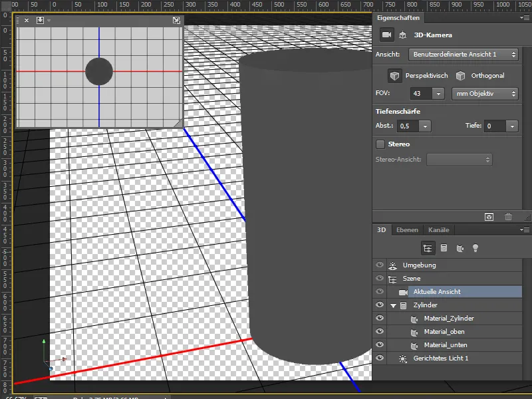Enable the Stereo checkbox
The width and height of the screenshot is (532, 399).
[x=380, y=144]
